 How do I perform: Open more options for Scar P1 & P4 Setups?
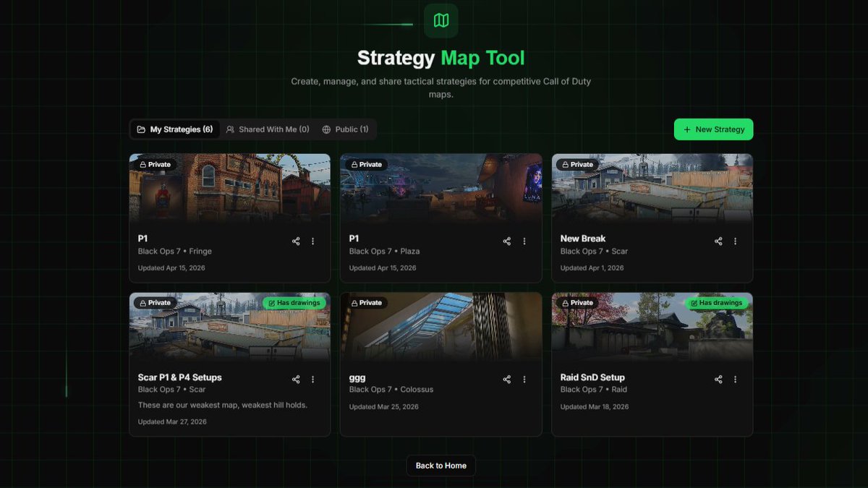[313, 379]
